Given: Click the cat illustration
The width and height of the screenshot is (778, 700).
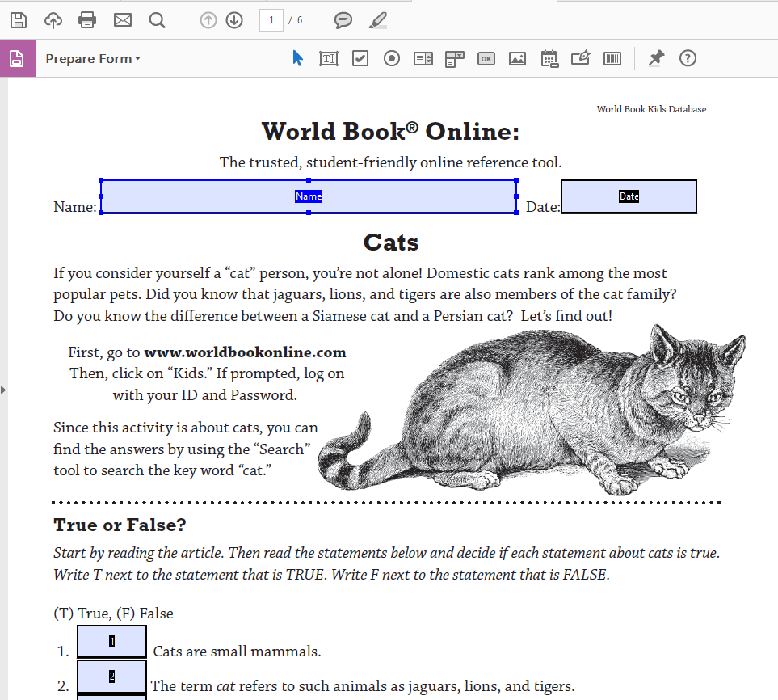Looking at the screenshot, I should [x=531, y=410].
